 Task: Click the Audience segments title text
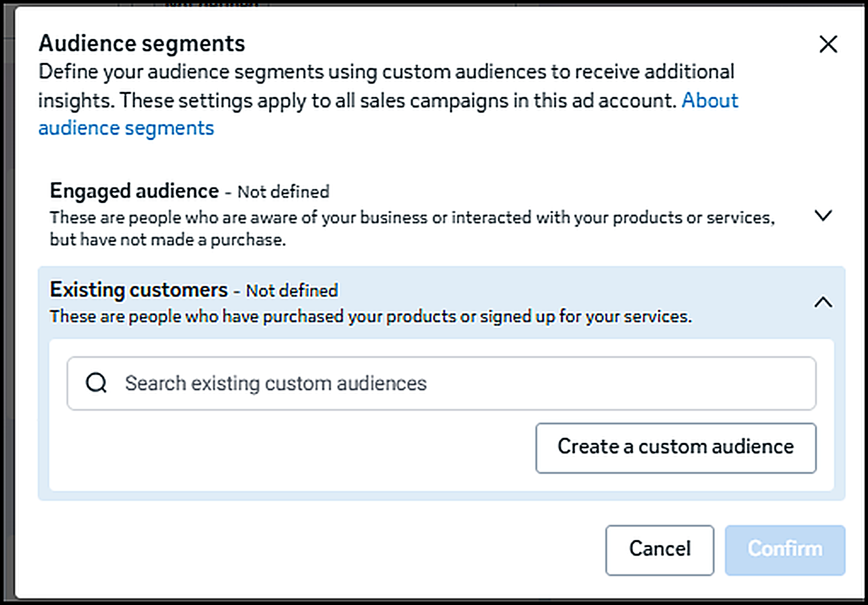point(142,44)
